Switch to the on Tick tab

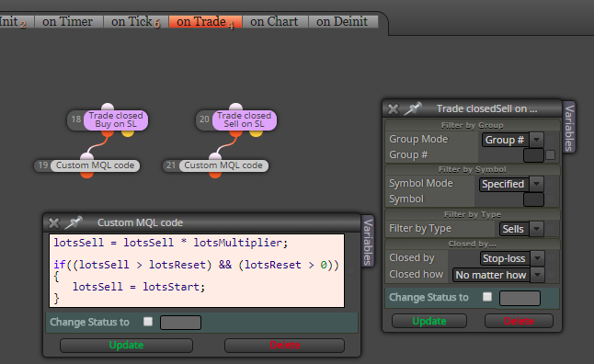coord(135,21)
